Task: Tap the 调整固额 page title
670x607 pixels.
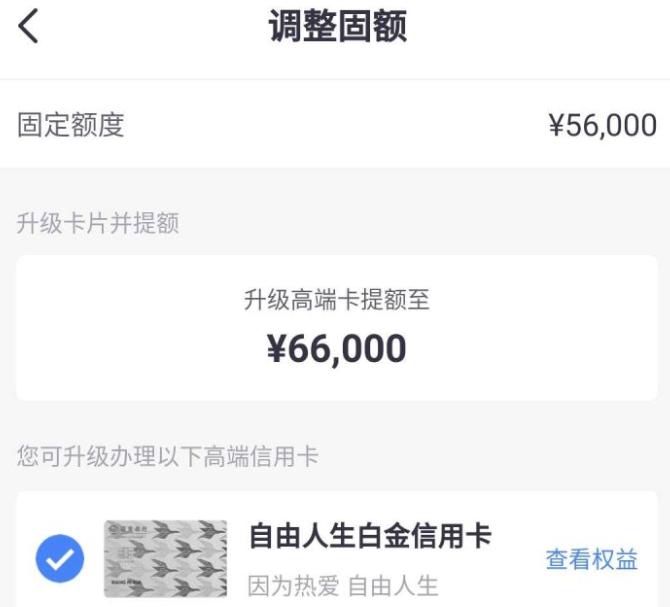Action: [338, 26]
